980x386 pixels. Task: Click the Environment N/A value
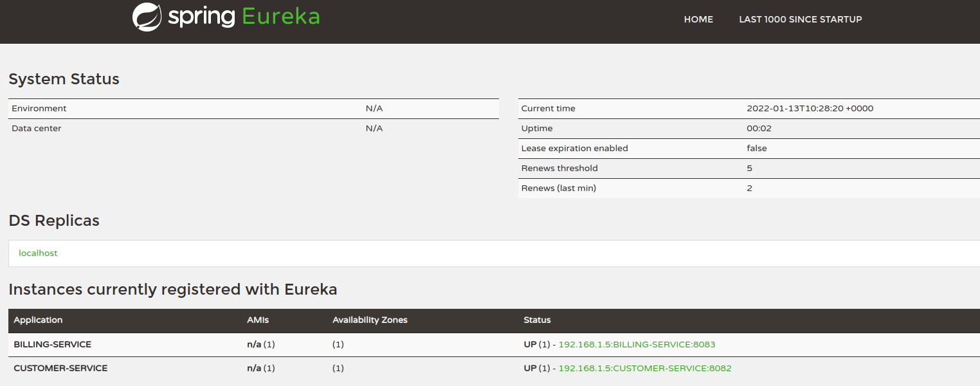pyautogui.click(x=374, y=109)
